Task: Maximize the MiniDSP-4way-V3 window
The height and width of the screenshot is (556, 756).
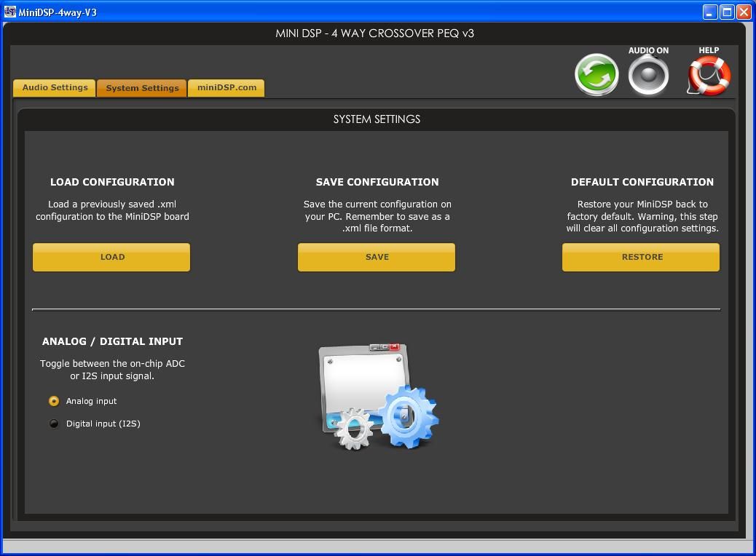Action: [x=727, y=12]
